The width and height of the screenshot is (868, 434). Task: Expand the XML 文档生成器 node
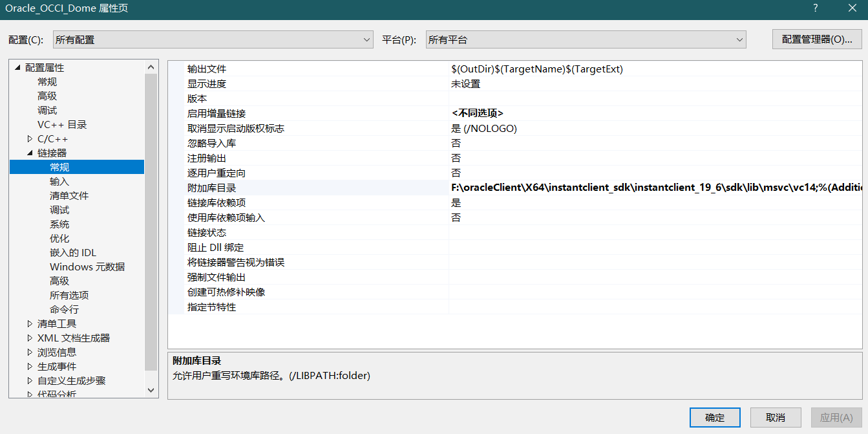(x=29, y=338)
